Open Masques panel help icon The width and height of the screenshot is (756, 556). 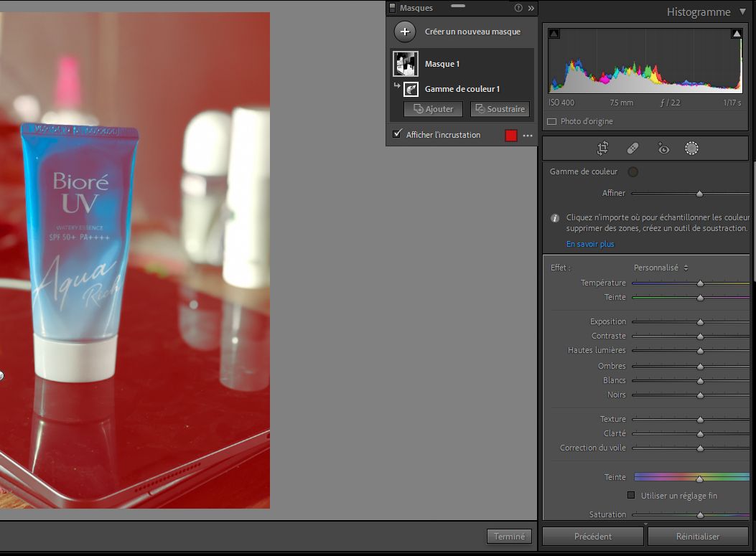[518, 8]
